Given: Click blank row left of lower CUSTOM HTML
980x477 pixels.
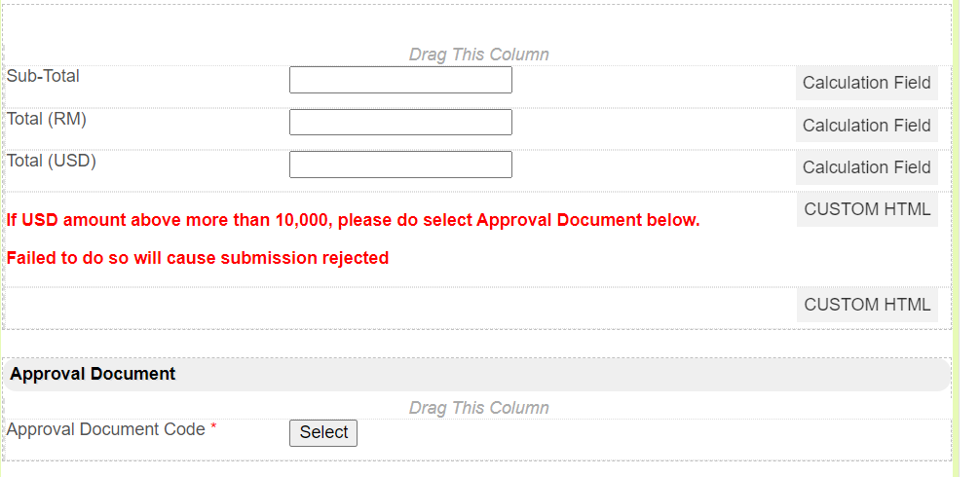Looking at the screenshot, I should pyautogui.click(x=390, y=307).
